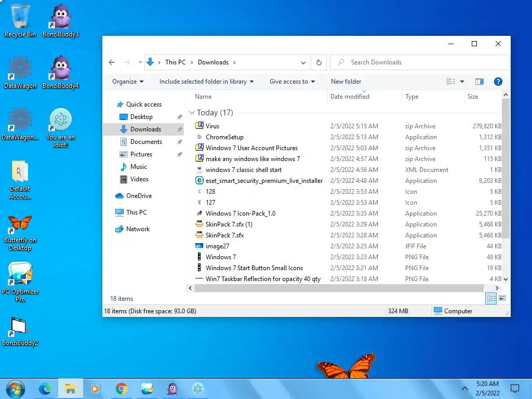Select OneDrive in navigation pane
Viewport: 532px width, 399px height.
pos(134,196)
